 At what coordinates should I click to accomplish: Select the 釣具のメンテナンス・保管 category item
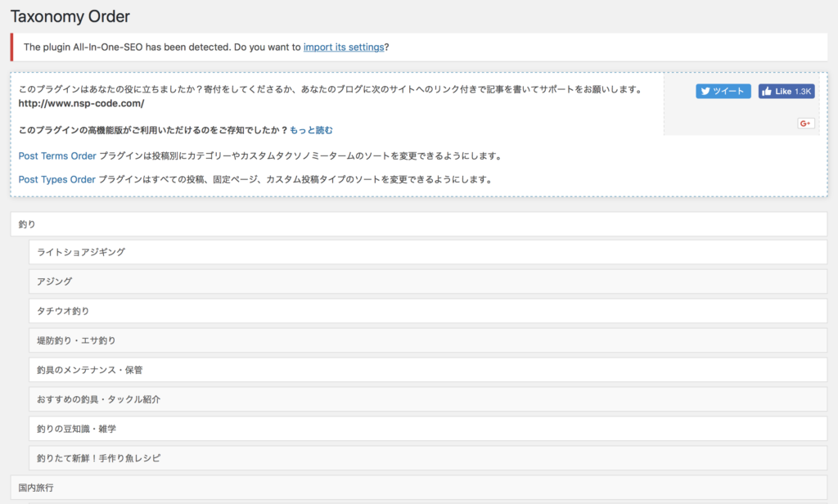pyautogui.click(x=427, y=370)
